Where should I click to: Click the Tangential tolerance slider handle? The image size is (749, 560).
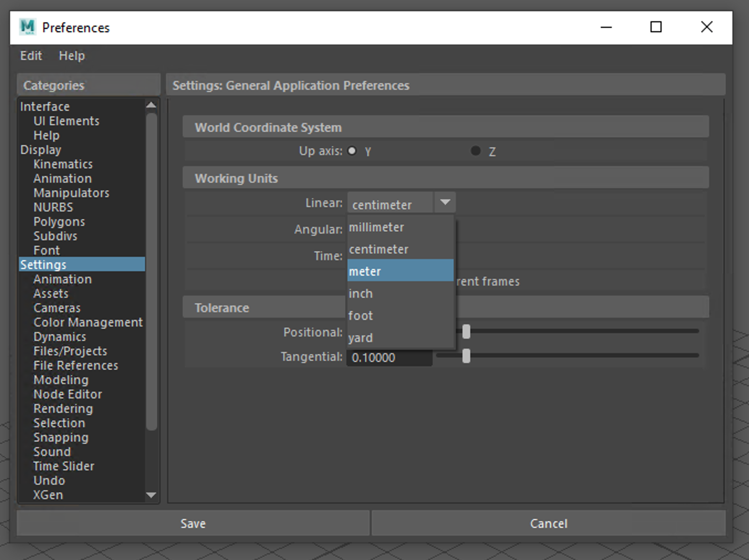[x=466, y=356]
